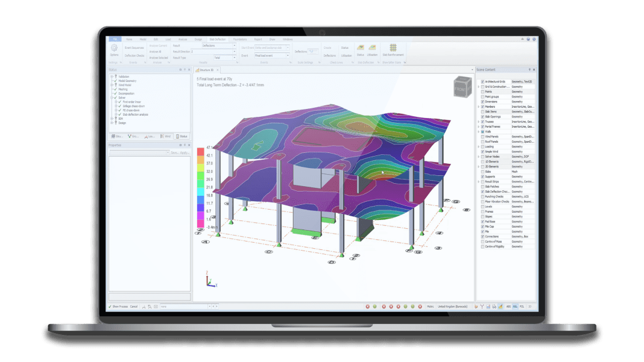This screenshot has height=362, width=644.
Task: Click the Slab Deflection Status contour icon
Action: pos(360,48)
